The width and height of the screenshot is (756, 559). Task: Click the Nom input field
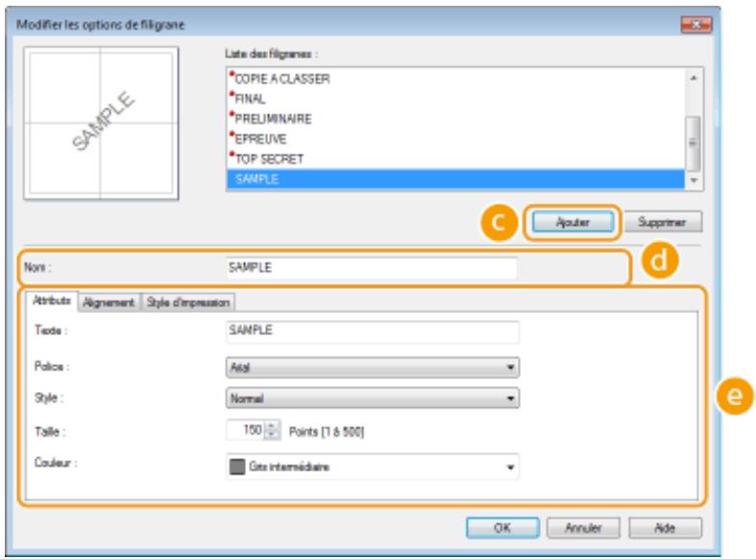[x=372, y=267]
